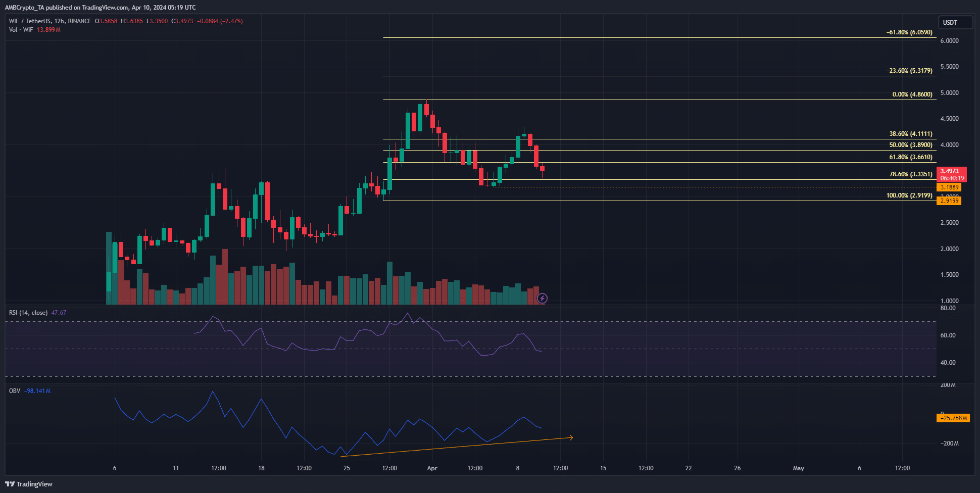Click the RSI value 47.67
Image resolution: width=980 pixels, height=493 pixels.
click(x=59, y=313)
